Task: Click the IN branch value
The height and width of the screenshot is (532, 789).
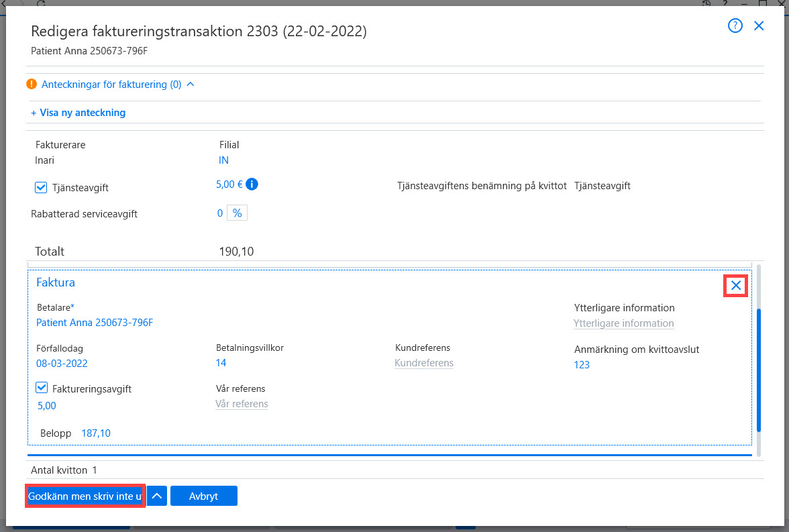Action: 223,160
